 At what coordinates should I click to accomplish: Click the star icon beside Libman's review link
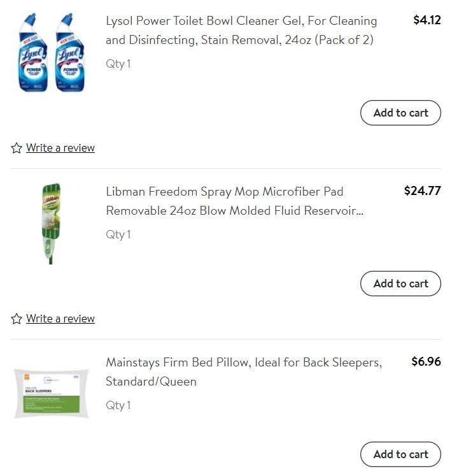(17, 319)
